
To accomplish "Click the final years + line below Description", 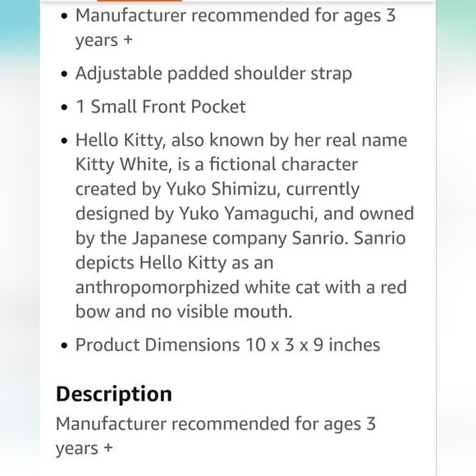I will 85,448.
